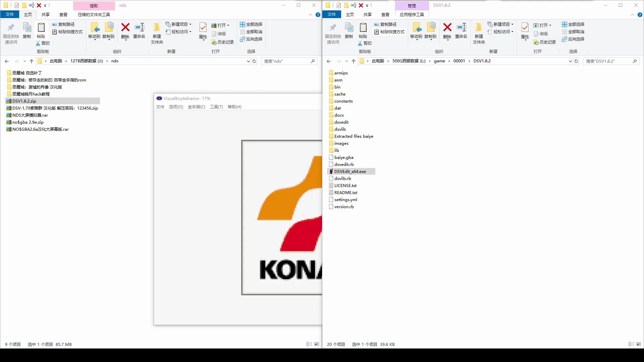Screen dimensions: 644x362
Task: Click Edit (编辑) in right window ribbon
Action: coord(541,34)
